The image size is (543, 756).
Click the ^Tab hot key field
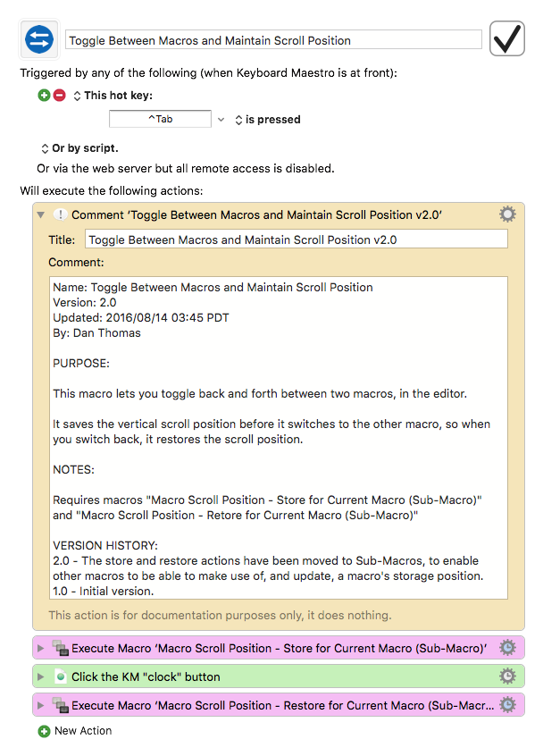pyautogui.click(x=160, y=119)
